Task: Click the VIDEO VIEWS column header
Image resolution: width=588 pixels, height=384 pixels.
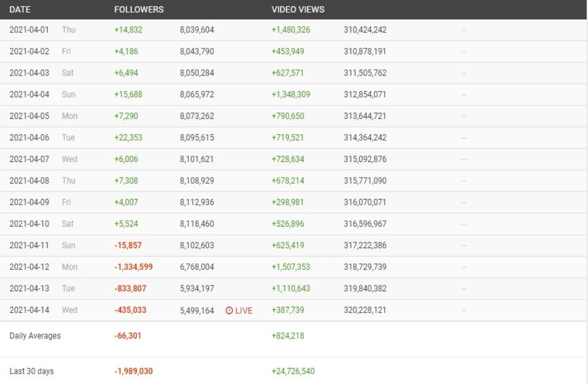Action: (x=298, y=9)
